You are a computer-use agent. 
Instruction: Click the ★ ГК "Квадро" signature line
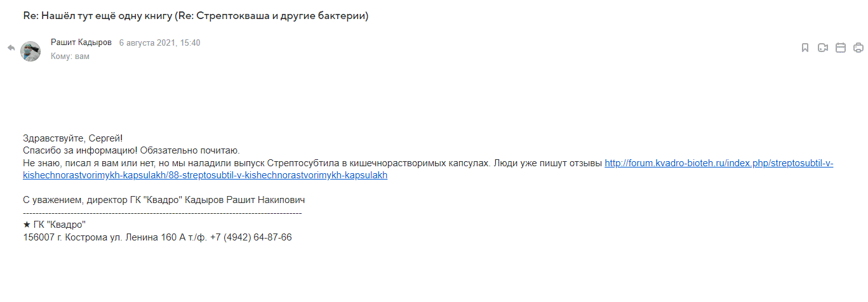54,225
